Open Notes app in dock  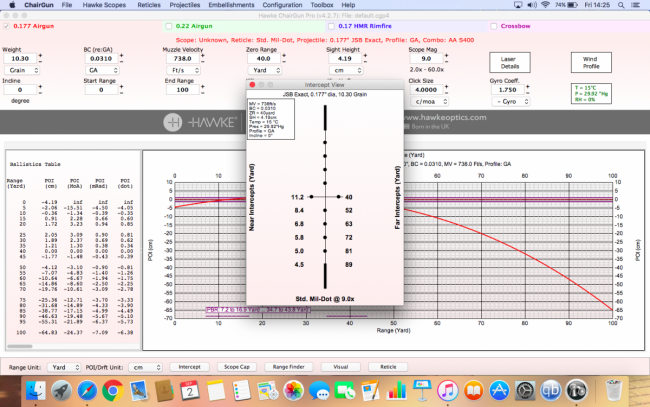(216, 390)
